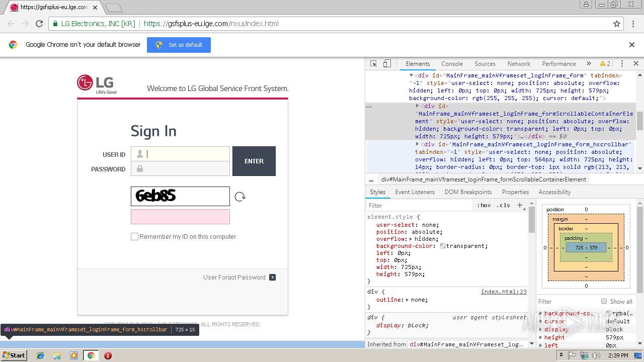
Task: Open Accessibility sidebar tab
Action: pos(554,192)
